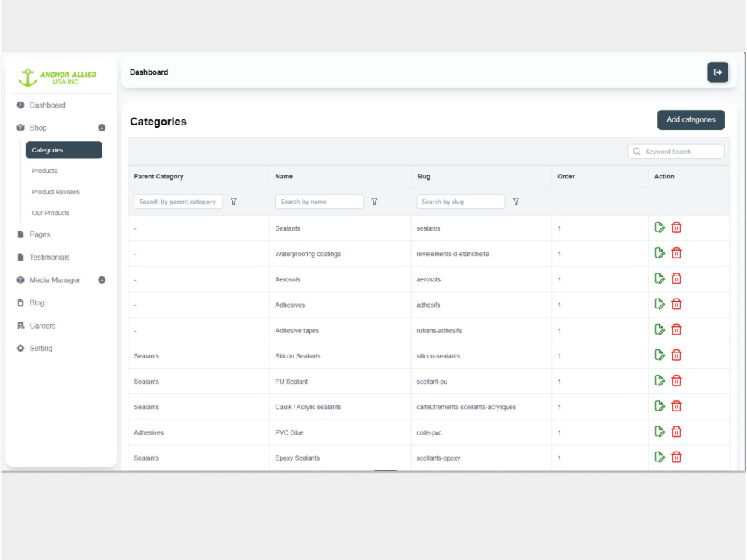
Task: Open Pages in the sidebar
Action: coord(40,234)
